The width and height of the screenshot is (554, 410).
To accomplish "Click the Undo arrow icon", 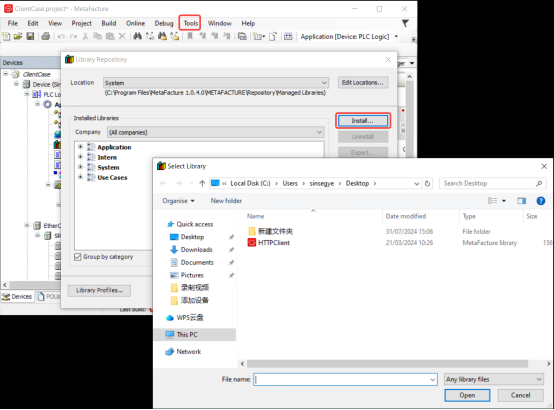I will point(61,36).
